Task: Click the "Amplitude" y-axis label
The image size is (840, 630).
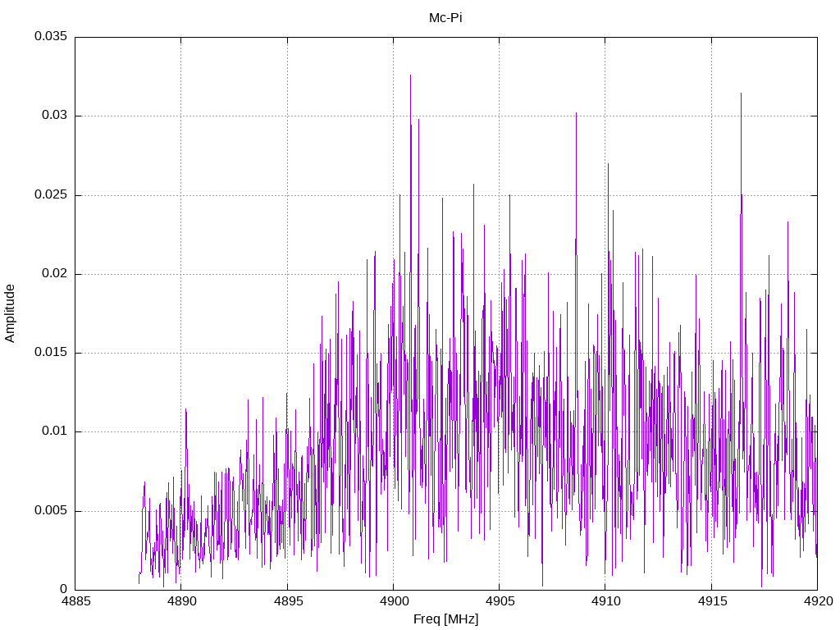Action: click(10, 313)
